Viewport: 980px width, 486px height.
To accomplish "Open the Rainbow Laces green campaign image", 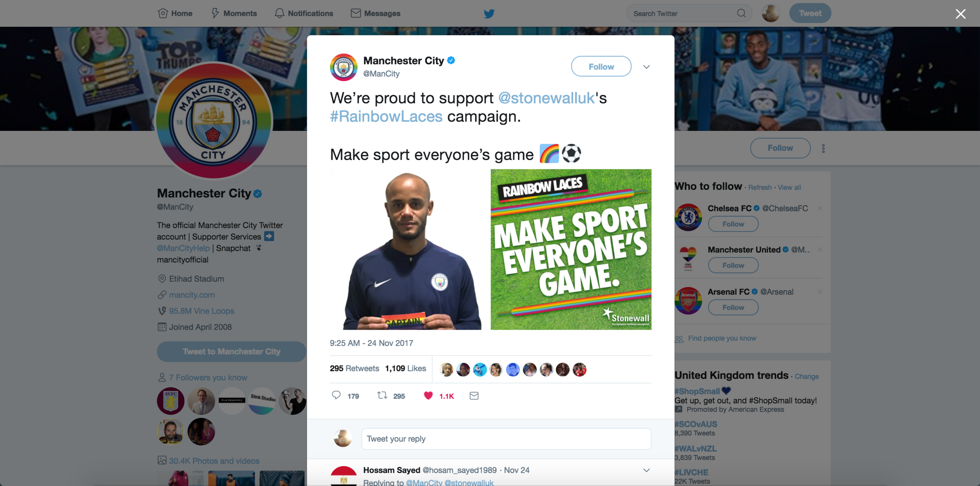I will point(571,249).
